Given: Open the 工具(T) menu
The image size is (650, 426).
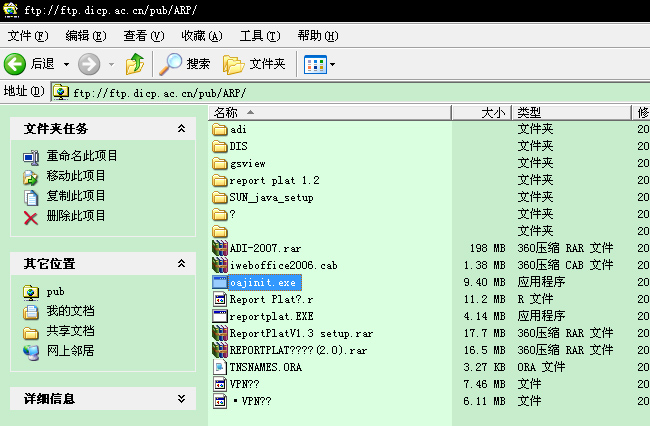Looking at the screenshot, I should click(x=259, y=36).
